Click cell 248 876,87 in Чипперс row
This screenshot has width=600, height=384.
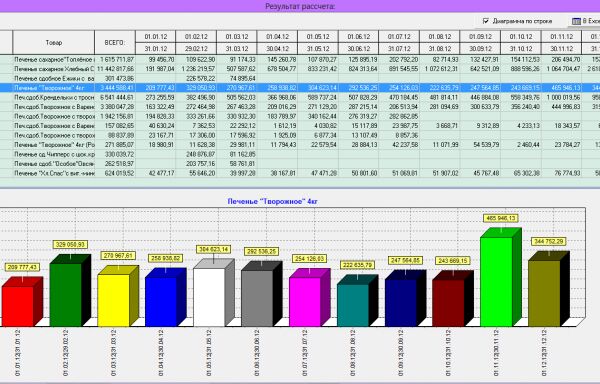coord(196,154)
